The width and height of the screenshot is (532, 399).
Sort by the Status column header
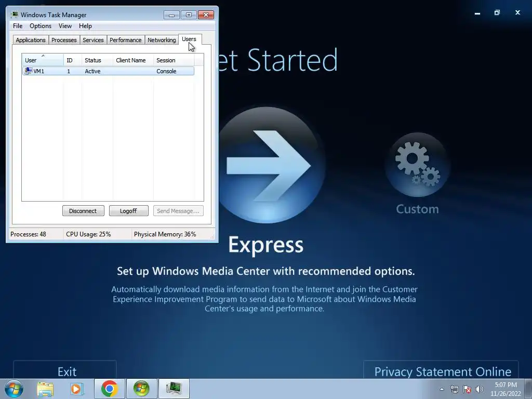(97, 60)
